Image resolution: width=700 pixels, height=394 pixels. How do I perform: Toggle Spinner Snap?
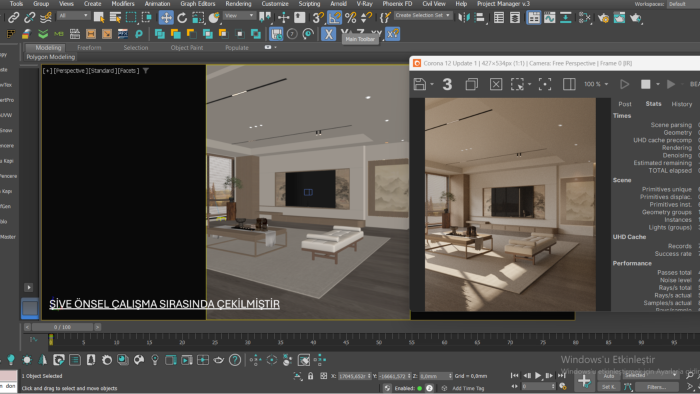(366, 18)
